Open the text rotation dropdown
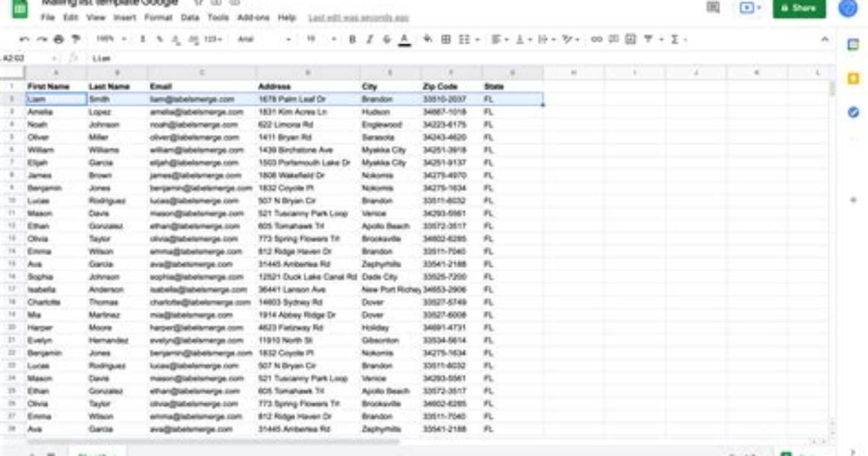Image resolution: width=868 pixels, height=456 pixels. (570, 39)
